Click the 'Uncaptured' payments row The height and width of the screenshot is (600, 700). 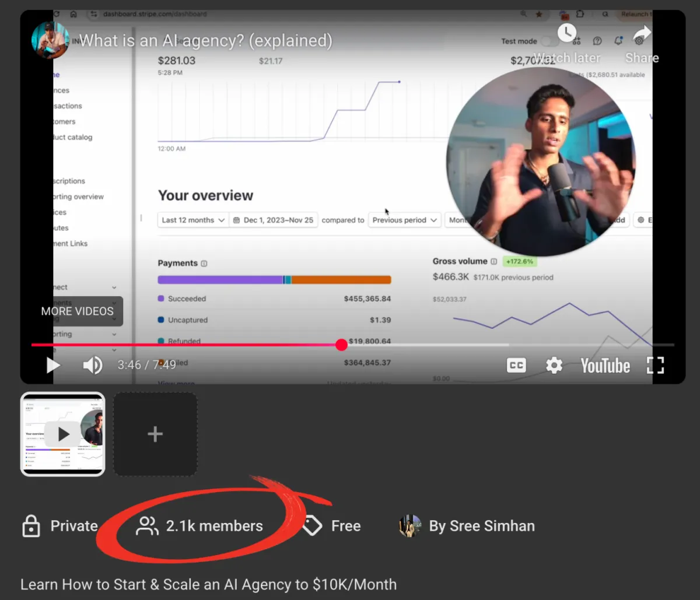click(274, 320)
